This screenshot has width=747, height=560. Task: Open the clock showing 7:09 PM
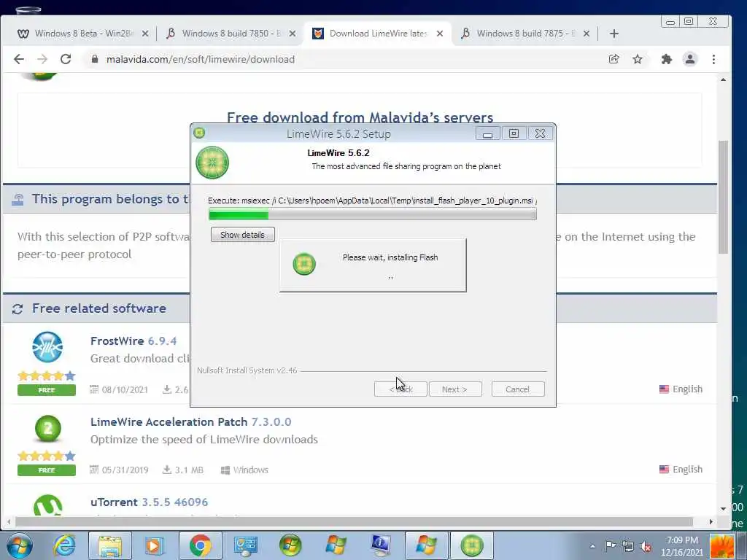tap(682, 546)
